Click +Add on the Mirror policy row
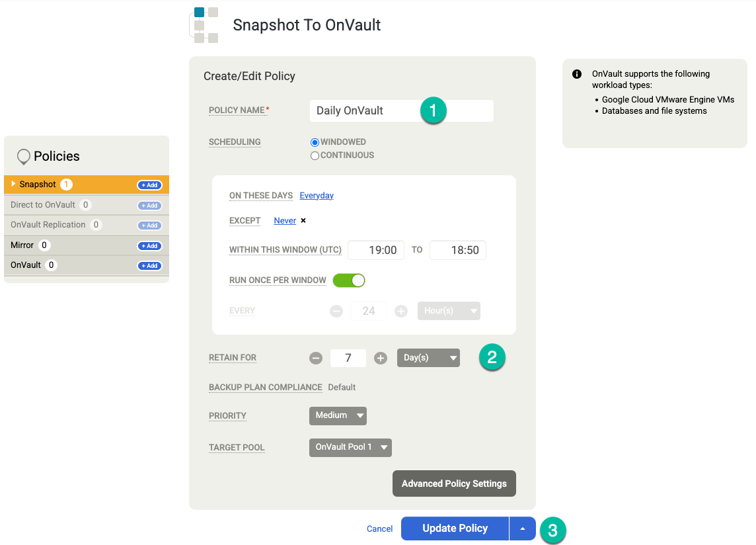The height and width of the screenshot is (545, 756). [149, 245]
